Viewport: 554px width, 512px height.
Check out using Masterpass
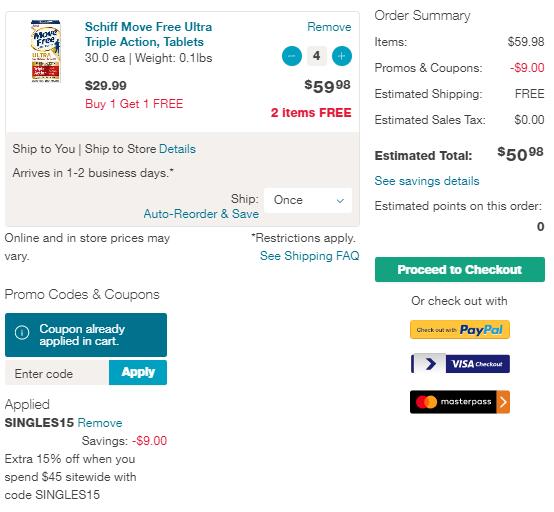pos(460,402)
